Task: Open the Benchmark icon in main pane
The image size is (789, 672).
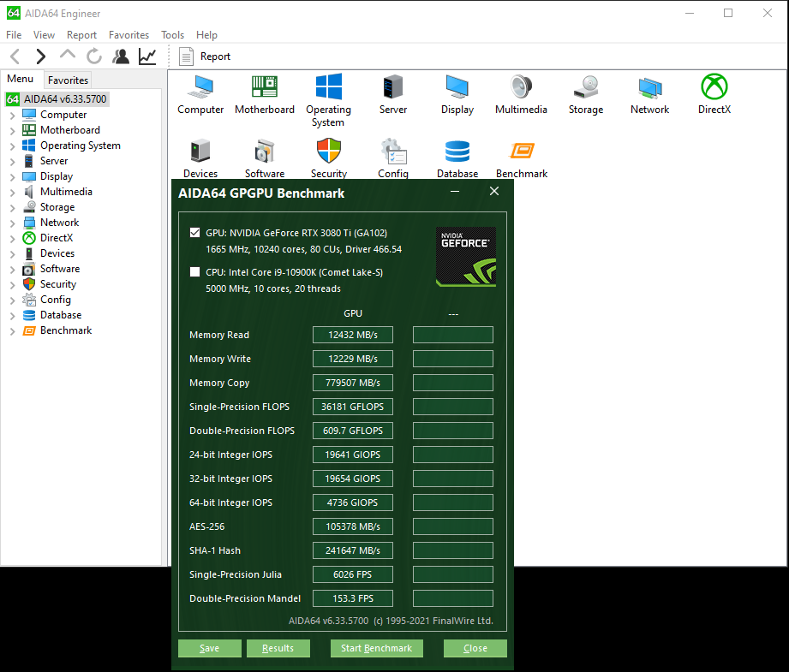Action: [522, 151]
